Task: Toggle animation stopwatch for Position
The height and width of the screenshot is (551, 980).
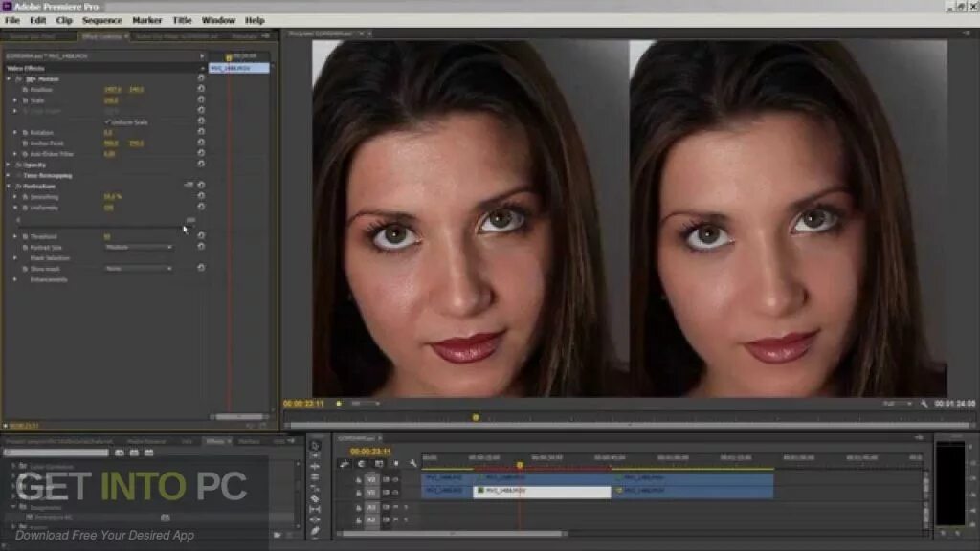Action: point(26,90)
